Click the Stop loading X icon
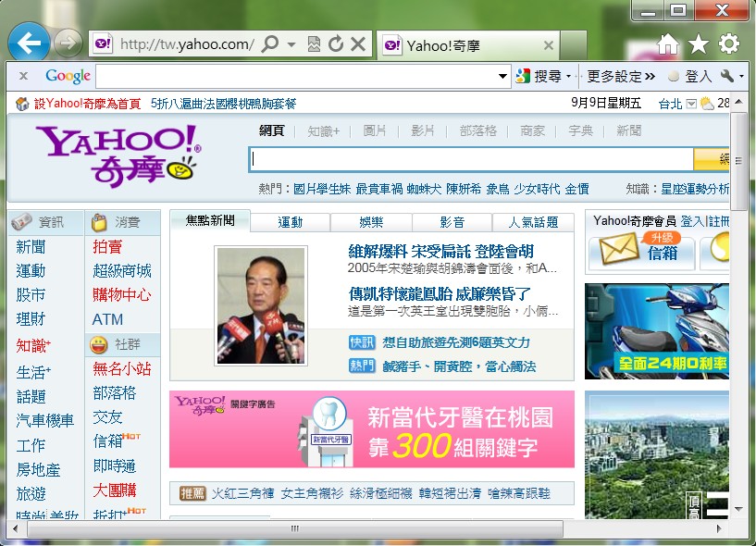Screen dimensions: 756x546 pos(358,44)
